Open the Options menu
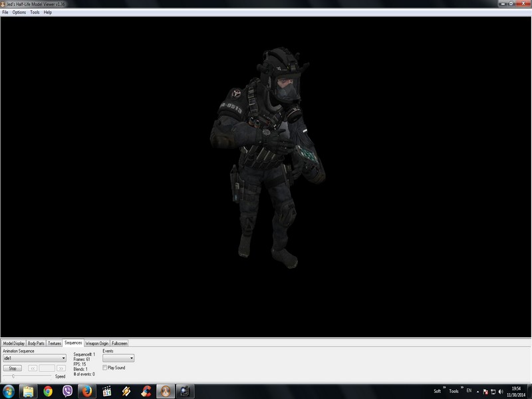Viewport: 532px width, 399px height. (x=19, y=12)
